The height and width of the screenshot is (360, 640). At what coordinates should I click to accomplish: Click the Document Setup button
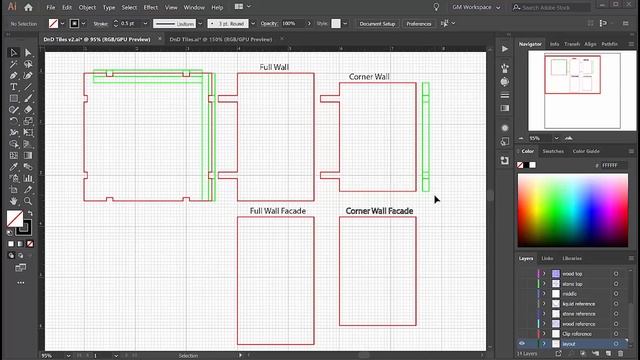pos(377,24)
